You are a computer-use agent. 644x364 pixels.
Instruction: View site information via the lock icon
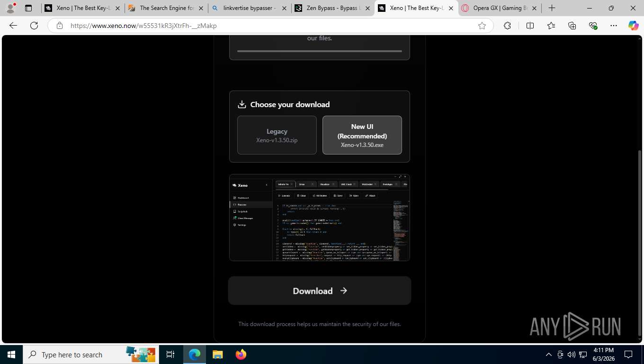click(60, 26)
